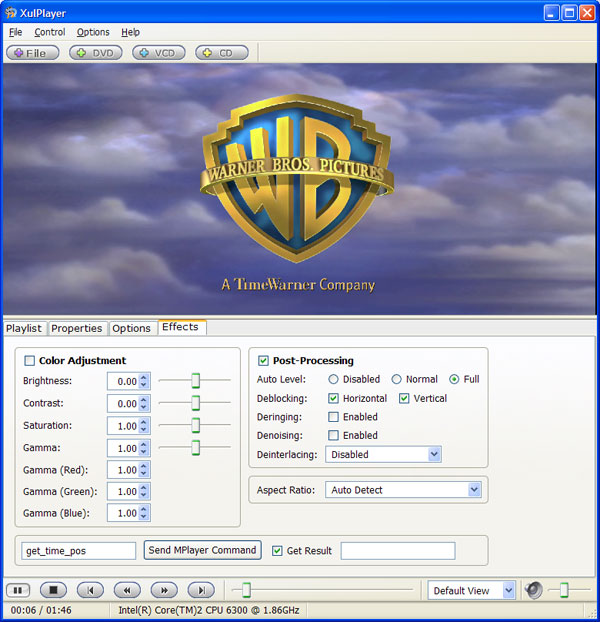Screen dimensions: 600x622
Task: Open the Control menu
Action: pyautogui.click(x=50, y=32)
